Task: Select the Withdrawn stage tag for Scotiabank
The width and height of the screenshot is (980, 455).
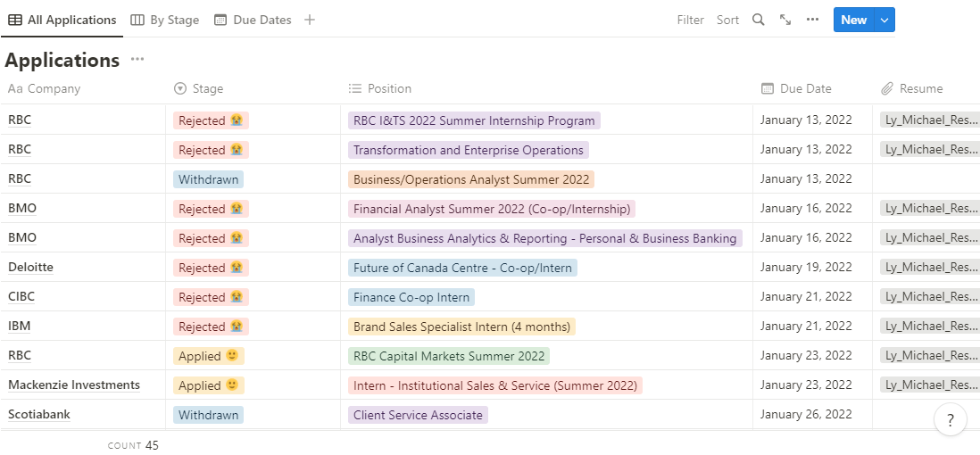Action: coord(209,415)
